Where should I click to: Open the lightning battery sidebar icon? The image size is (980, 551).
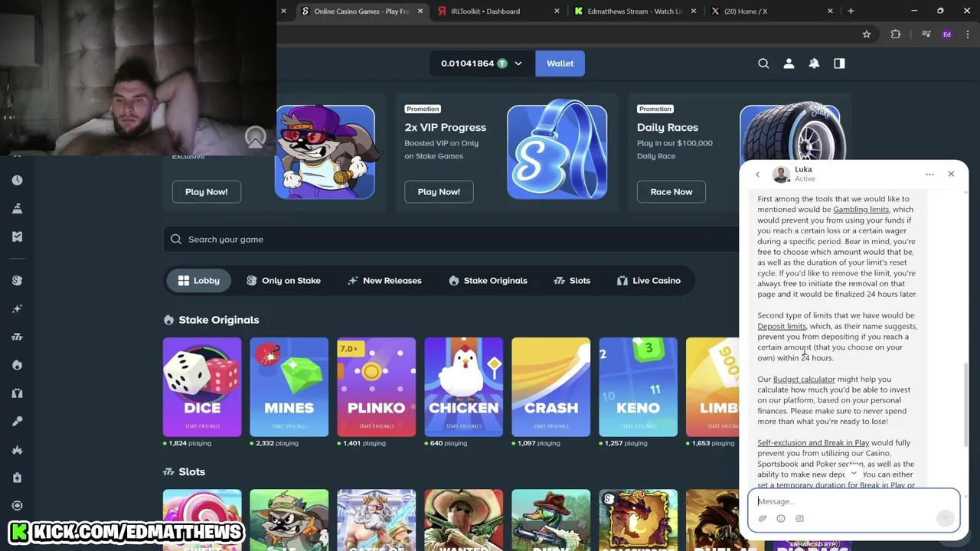(x=17, y=478)
